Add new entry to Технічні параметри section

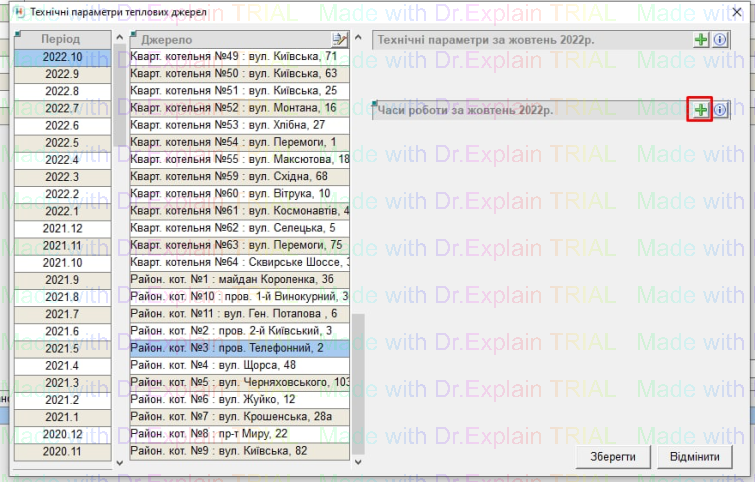click(x=702, y=39)
